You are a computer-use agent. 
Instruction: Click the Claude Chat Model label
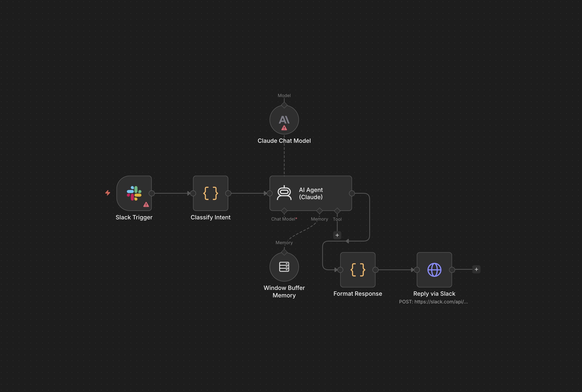point(284,141)
